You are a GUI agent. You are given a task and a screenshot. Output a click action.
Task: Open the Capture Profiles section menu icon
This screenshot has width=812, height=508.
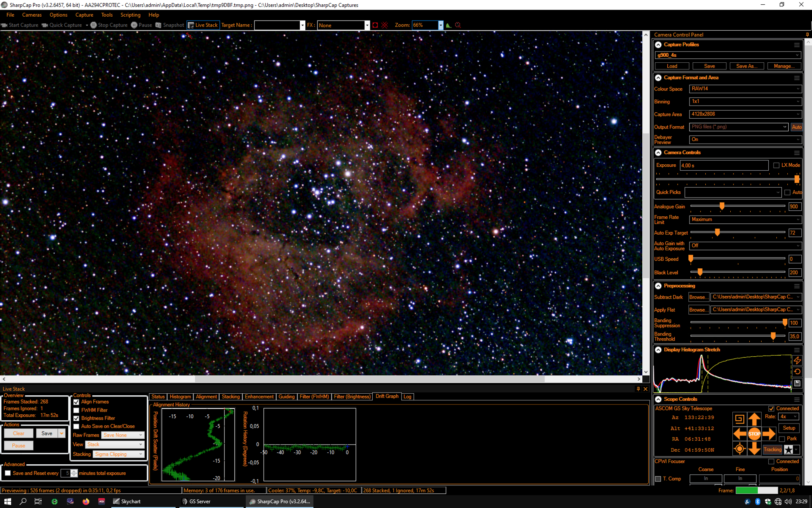coord(797,45)
